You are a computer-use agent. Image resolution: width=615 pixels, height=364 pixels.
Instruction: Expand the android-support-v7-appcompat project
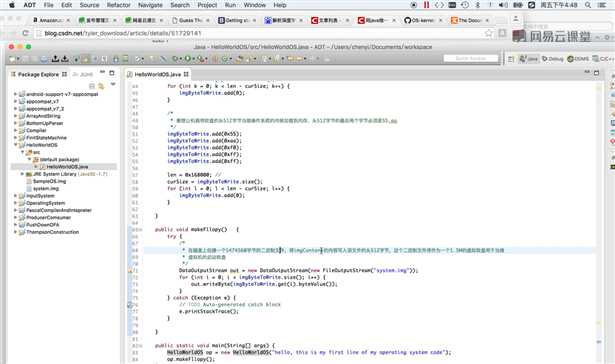click(15, 94)
